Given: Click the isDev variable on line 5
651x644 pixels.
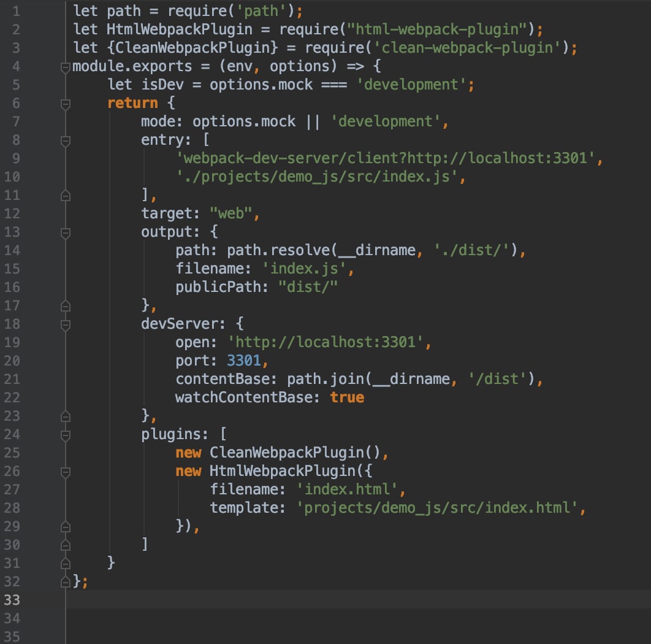Looking at the screenshot, I should (x=162, y=85).
